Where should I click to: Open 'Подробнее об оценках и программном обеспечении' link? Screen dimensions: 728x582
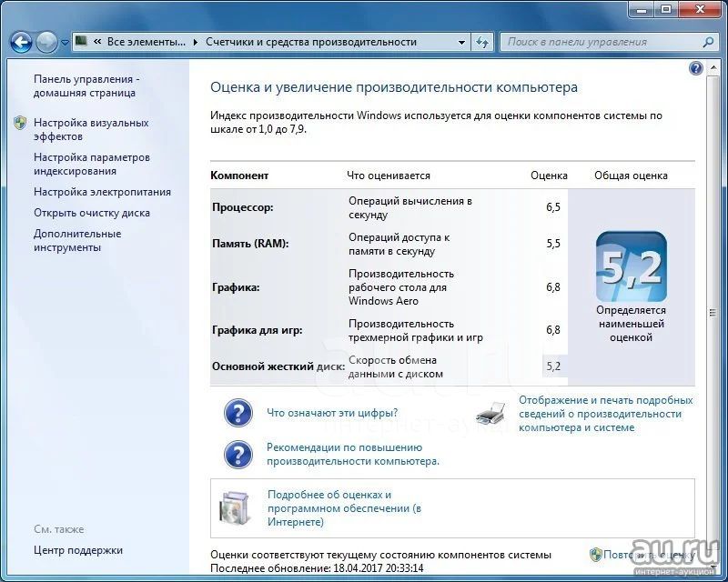344,508
